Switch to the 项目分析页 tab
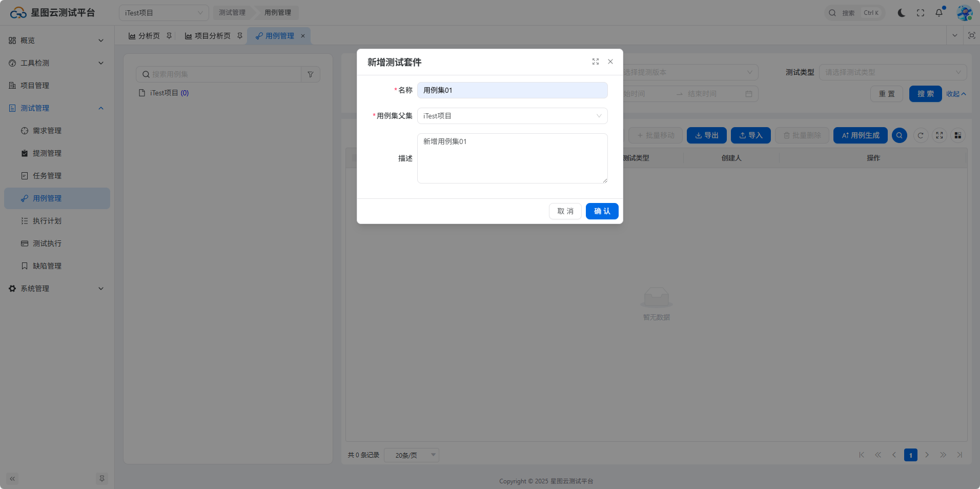 click(x=212, y=36)
